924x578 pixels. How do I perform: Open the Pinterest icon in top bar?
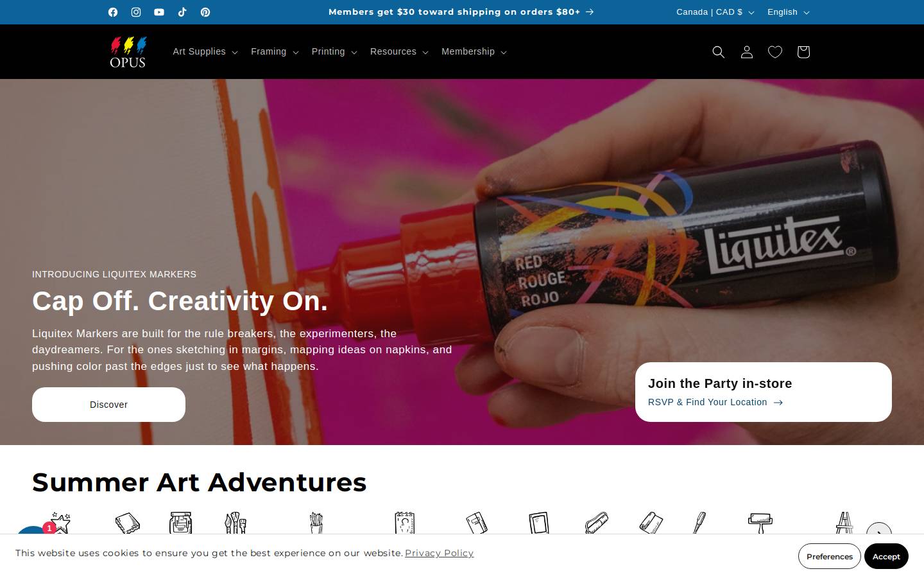pyautogui.click(x=205, y=12)
